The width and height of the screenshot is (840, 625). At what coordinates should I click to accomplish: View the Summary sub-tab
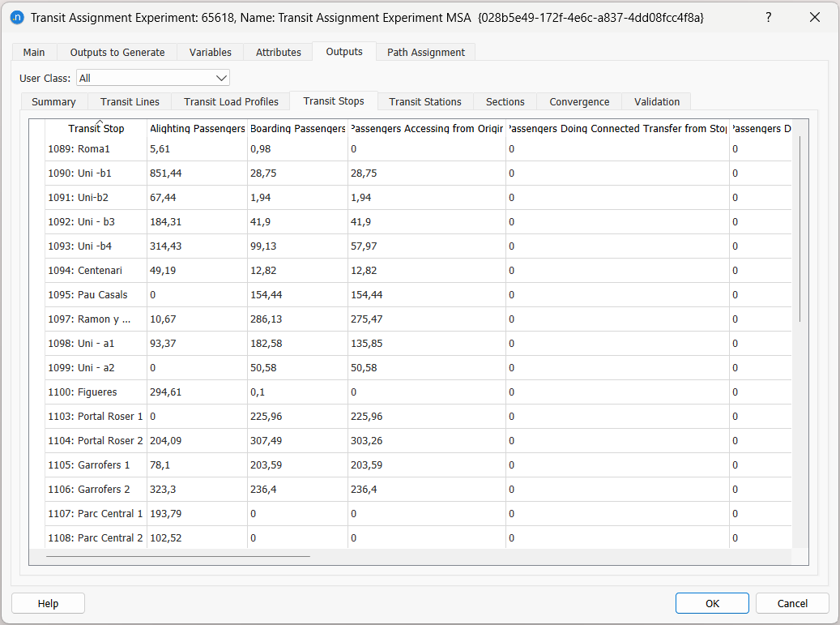(53, 101)
